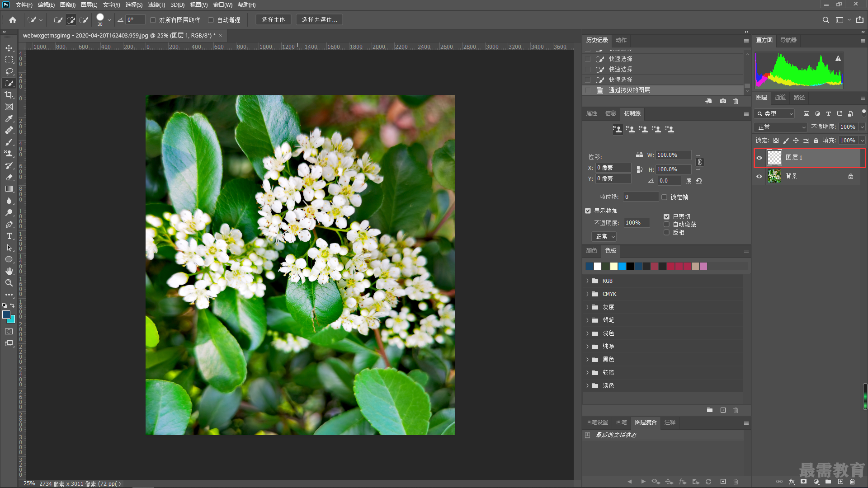
Task: Click the 选择并遮住... button
Action: [x=319, y=20]
